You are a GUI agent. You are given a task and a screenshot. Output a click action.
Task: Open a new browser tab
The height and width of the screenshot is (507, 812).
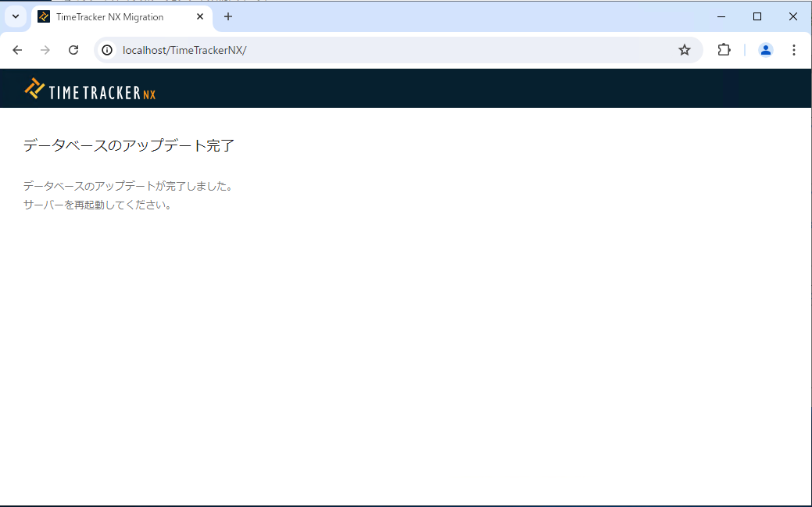click(x=228, y=16)
